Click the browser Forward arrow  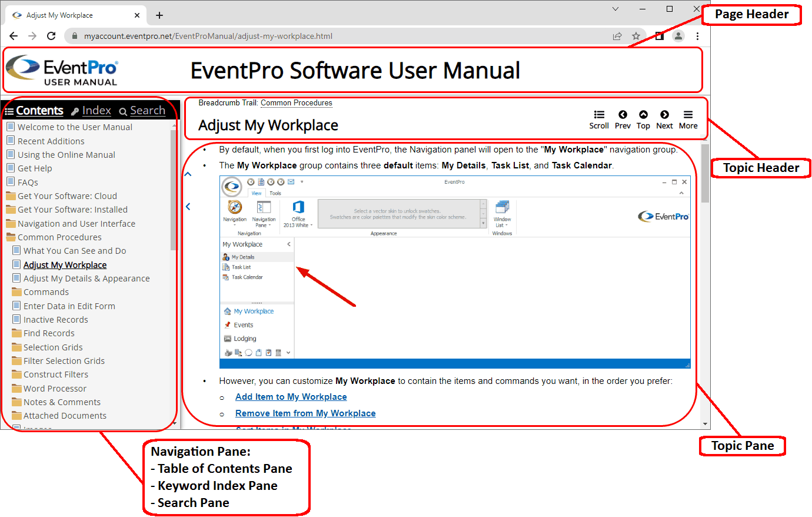[32, 36]
